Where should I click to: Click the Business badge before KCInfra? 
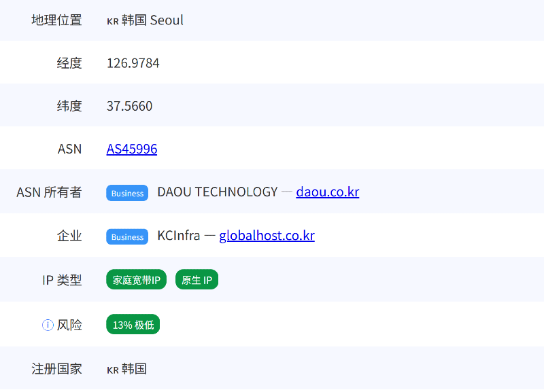click(x=127, y=236)
